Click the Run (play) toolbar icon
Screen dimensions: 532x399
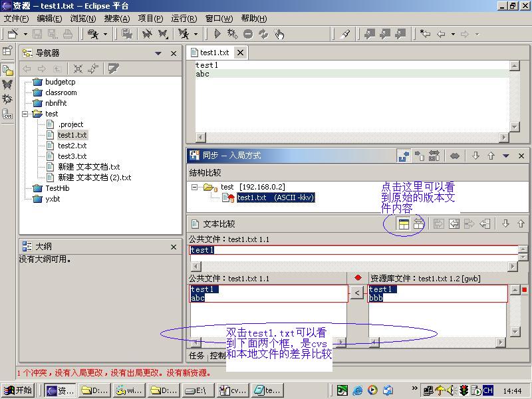point(217,34)
